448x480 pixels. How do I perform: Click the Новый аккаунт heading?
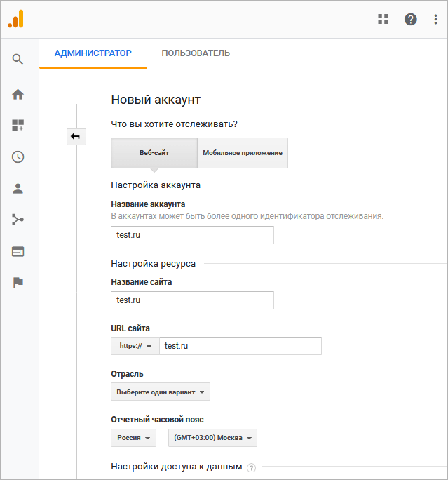pos(156,100)
